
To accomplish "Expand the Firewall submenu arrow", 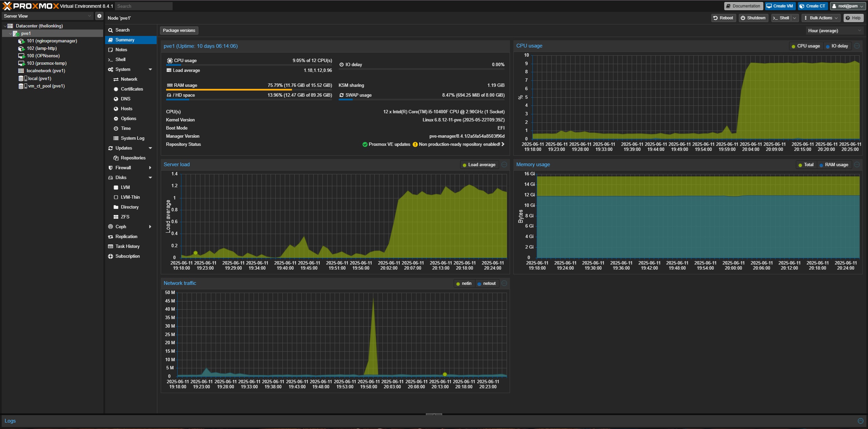I will pyautogui.click(x=150, y=168).
